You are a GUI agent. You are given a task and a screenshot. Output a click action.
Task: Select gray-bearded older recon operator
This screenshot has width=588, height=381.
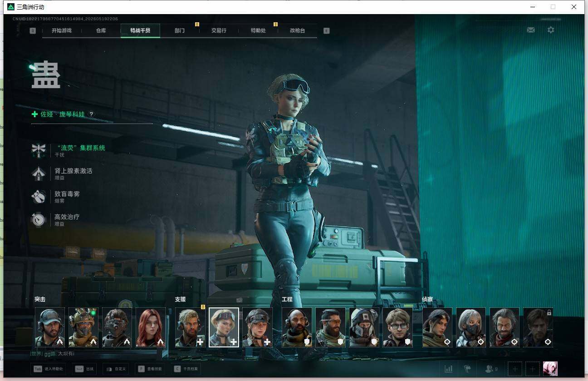[505, 327]
